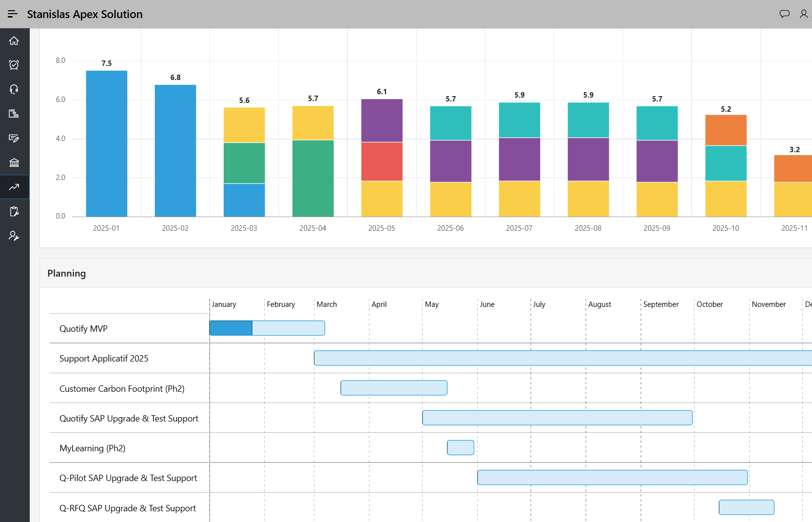
Task: Select Q-RFQ SAP Upgrade & Test Support label
Action: [128, 508]
